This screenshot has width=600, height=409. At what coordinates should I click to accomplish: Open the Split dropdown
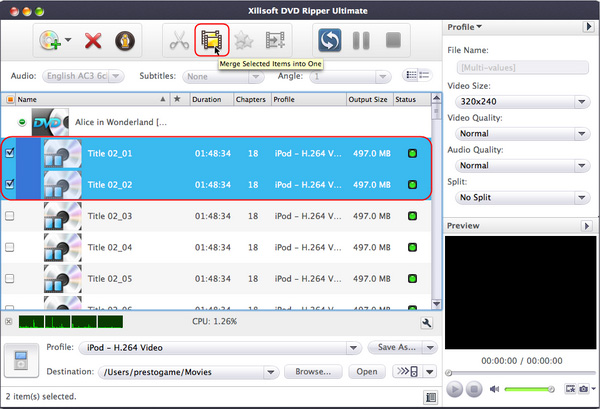[x=522, y=197]
